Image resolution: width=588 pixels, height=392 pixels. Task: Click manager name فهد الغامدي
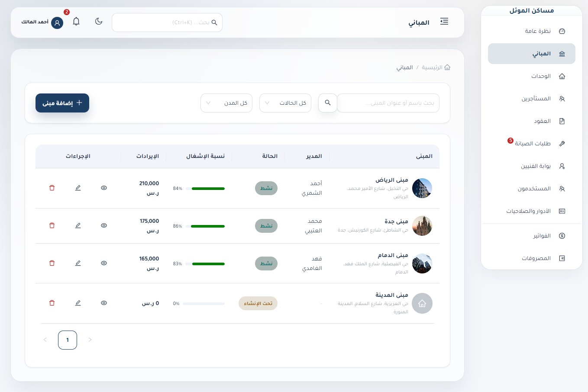312,263
